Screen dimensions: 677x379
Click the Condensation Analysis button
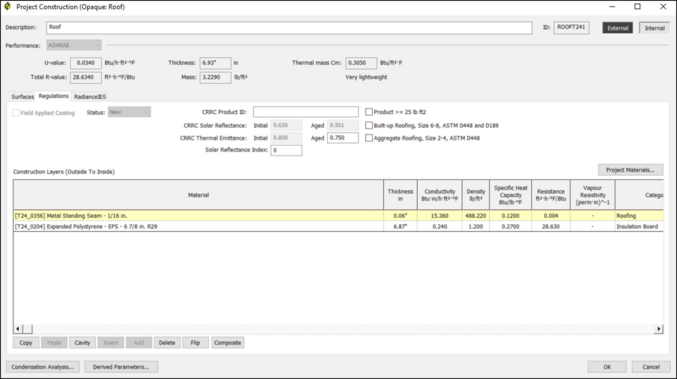[42, 367]
